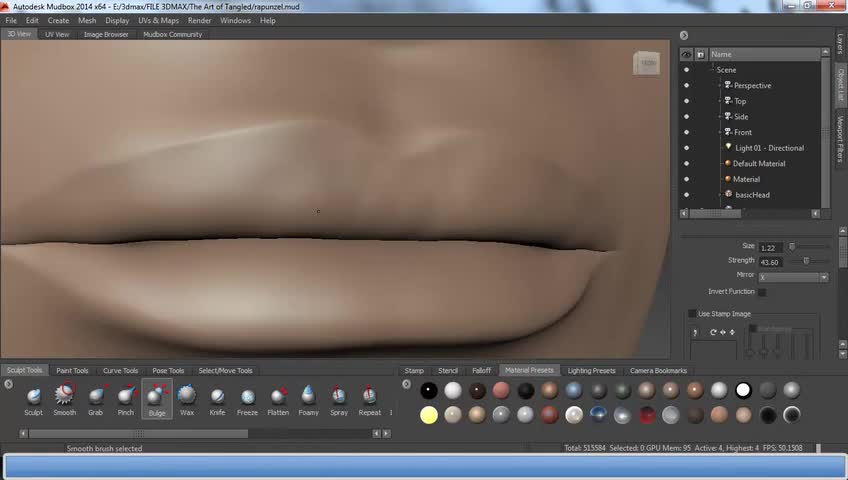Toggle visibility of the Side camera
The height and width of the screenshot is (480, 848).
pos(686,117)
